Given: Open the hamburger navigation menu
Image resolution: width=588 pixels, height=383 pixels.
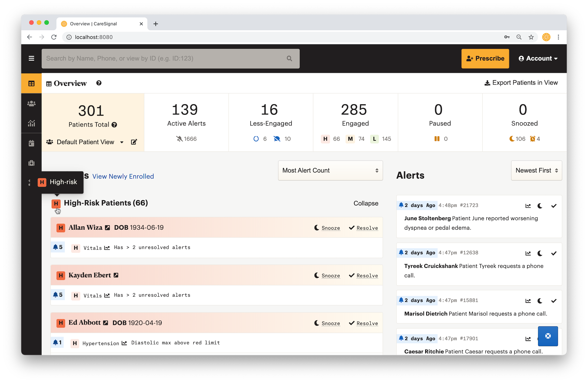Looking at the screenshot, I should tap(31, 58).
